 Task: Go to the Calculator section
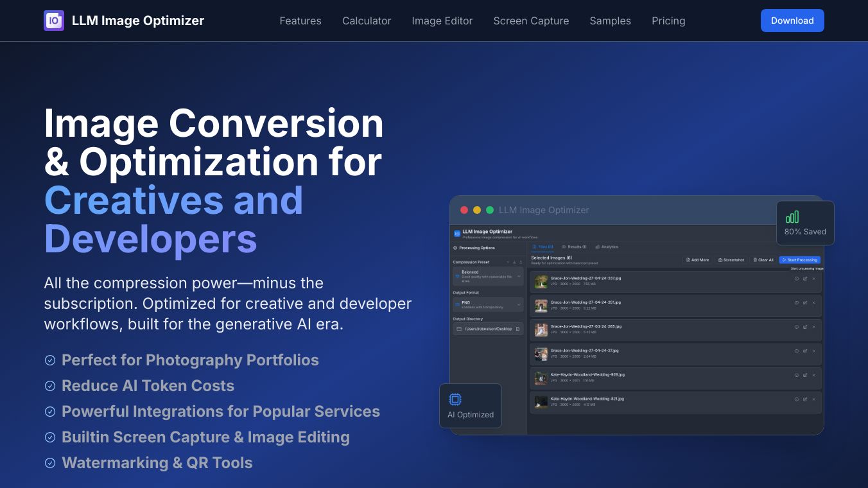[367, 21]
